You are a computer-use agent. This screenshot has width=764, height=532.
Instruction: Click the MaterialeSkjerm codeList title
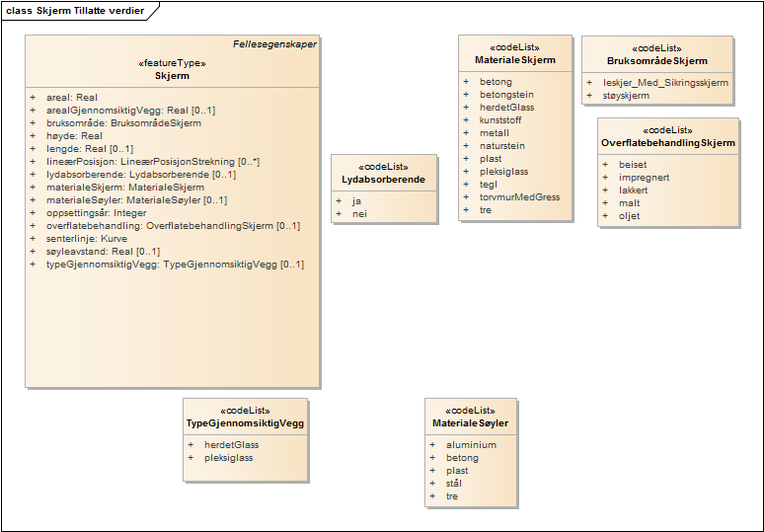point(514,60)
